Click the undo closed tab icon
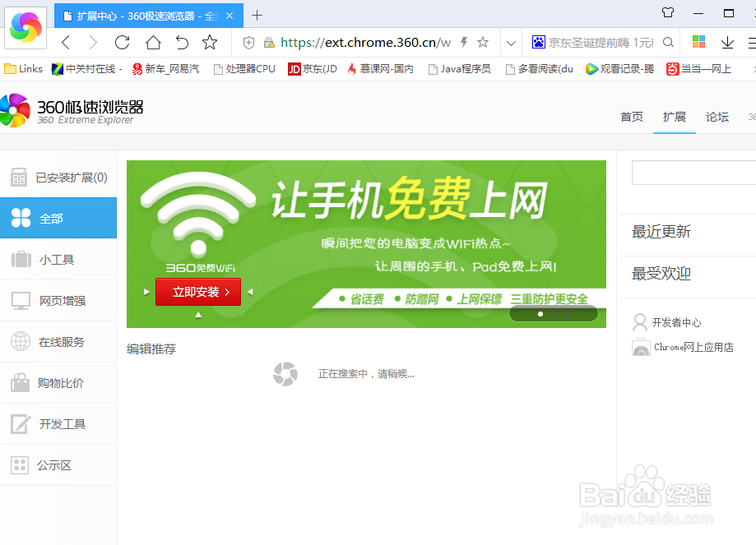Viewport: 756px width, 545px height. click(x=182, y=43)
